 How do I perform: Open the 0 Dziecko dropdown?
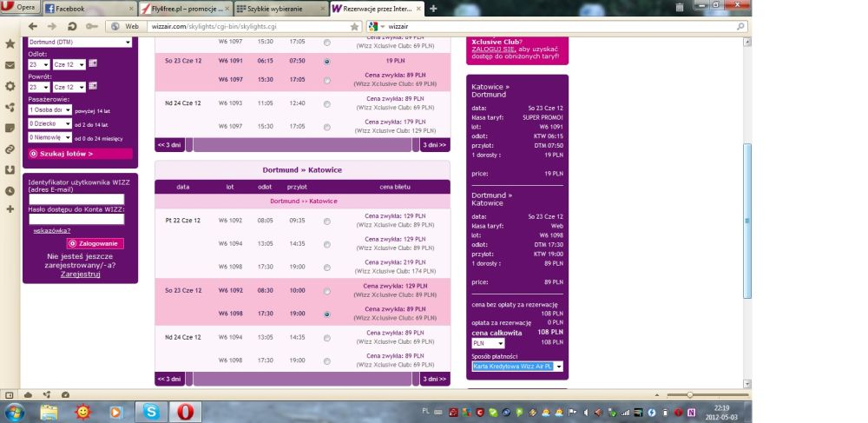[49, 124]
